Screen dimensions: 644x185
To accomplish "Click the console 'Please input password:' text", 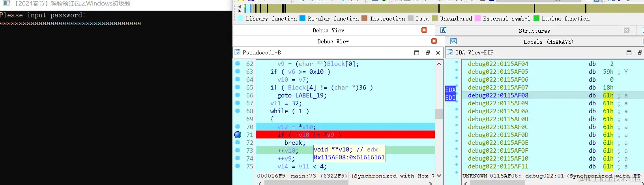I will (43, 15).
